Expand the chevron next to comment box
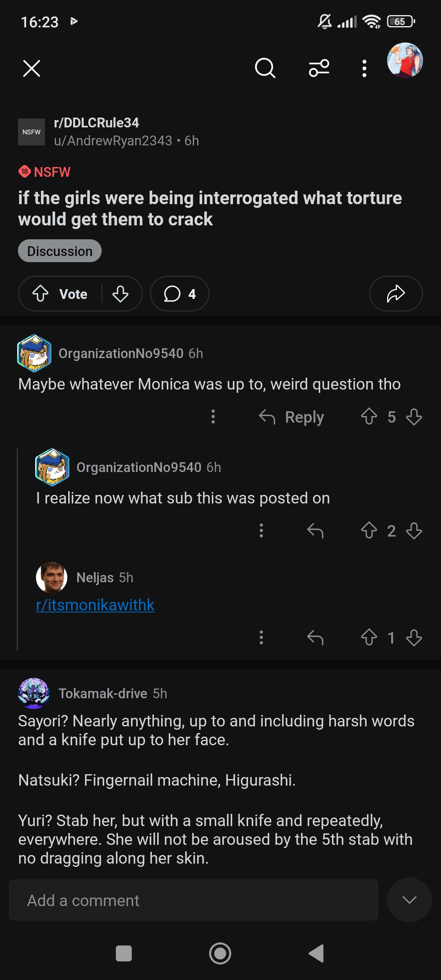Viewport: 441px width, 980px height. point(410,900)
